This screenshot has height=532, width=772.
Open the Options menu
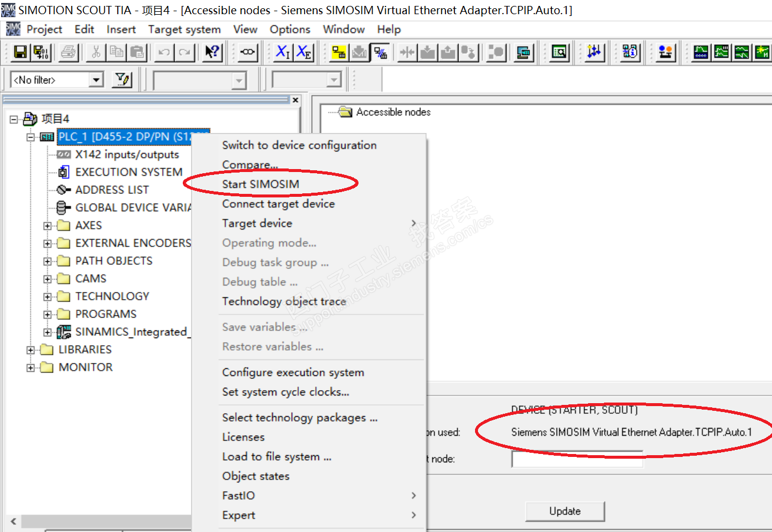(x=290, y=29)
